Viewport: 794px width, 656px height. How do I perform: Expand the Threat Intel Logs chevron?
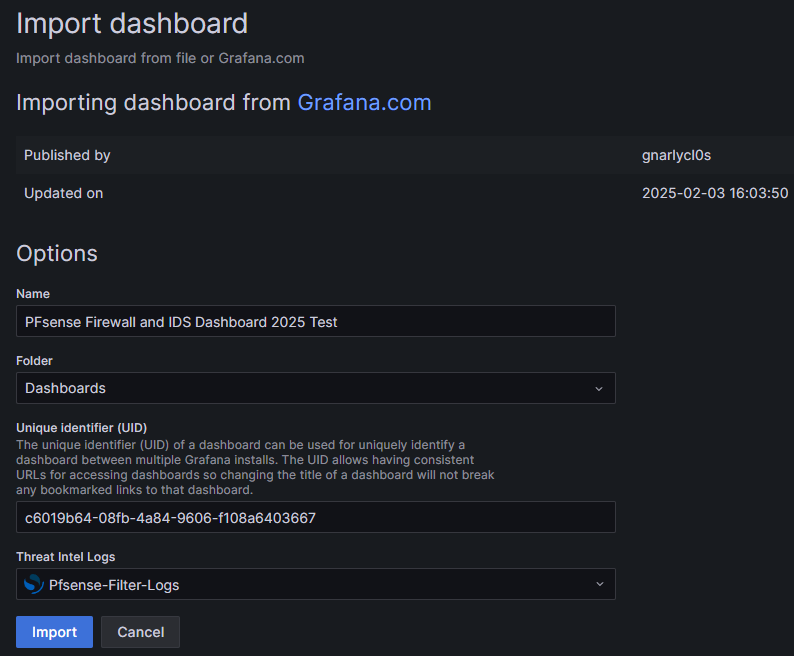[600, 584]
